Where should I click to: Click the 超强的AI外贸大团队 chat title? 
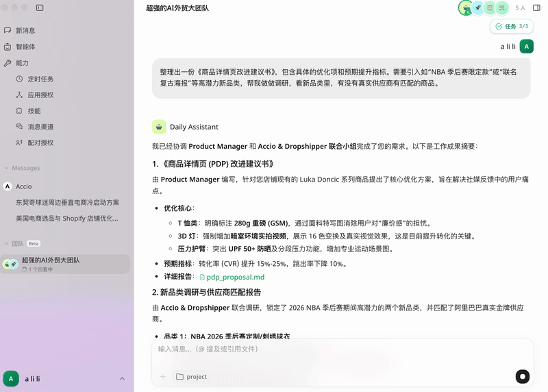(x=177, y=8)
